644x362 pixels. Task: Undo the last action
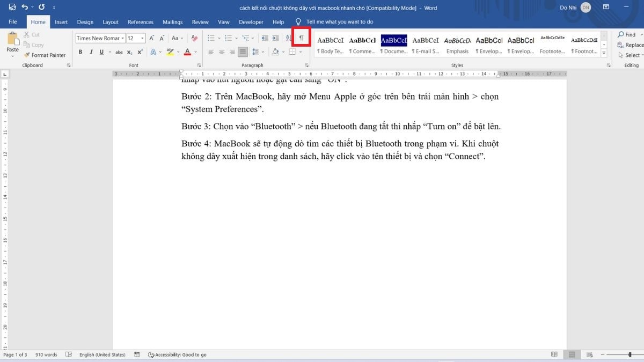pyautogui.click(x=25, y=8)
